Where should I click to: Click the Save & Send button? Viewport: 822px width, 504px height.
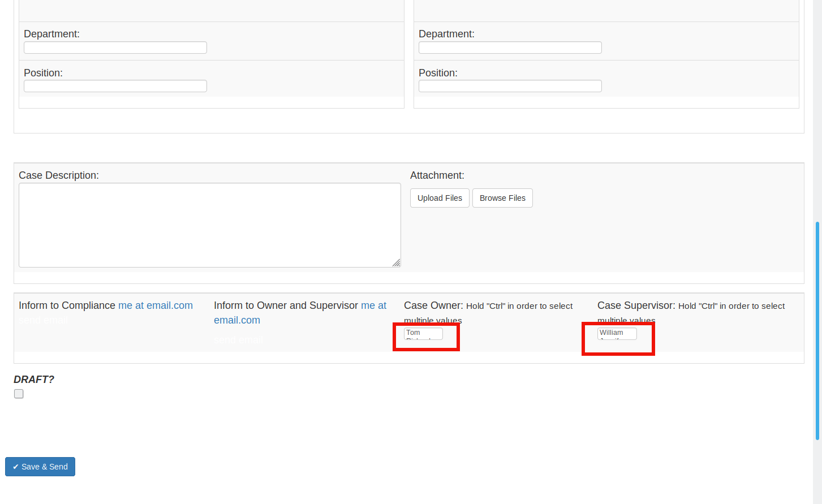click(40, 467)
